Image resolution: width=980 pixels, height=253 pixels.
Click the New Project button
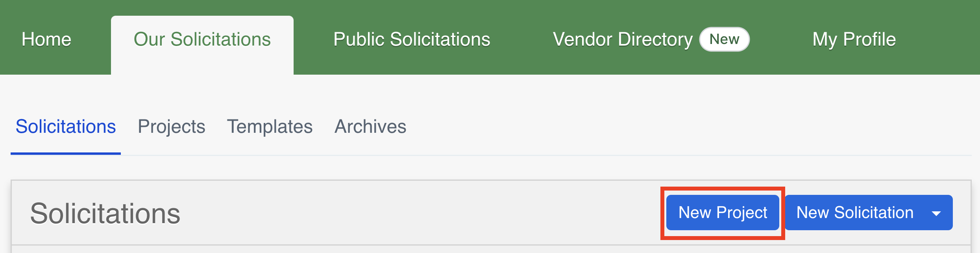pos(723,213)
